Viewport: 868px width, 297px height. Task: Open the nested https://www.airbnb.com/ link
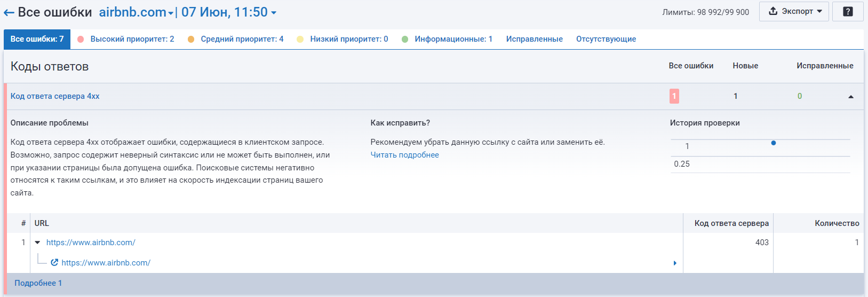point(106,263)
